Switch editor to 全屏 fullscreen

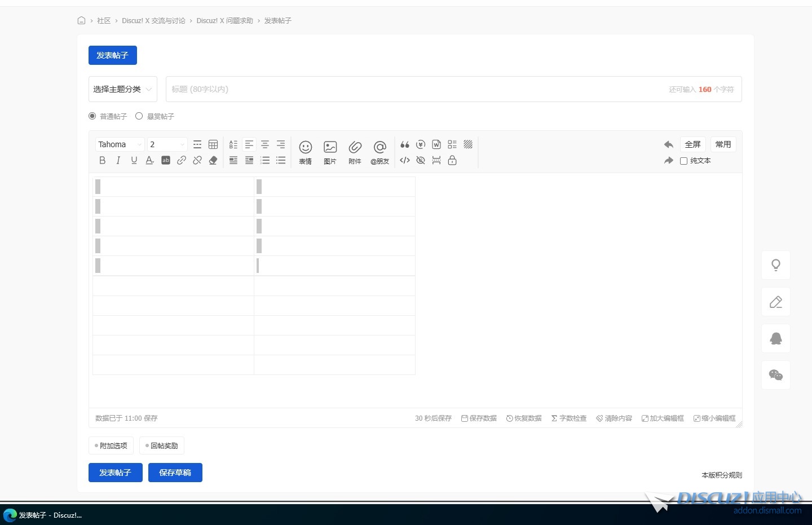[x=692, y=144]
